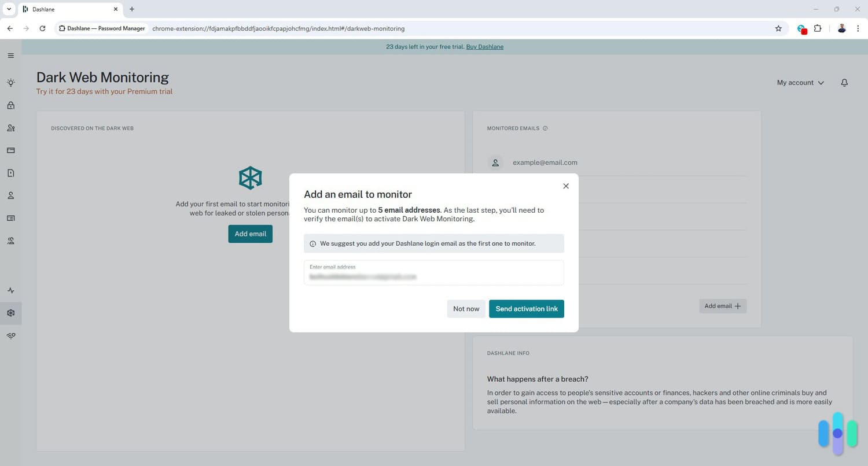This screenshot has width=868, height=466.
Task: Open a new browser tab
Action: coord(132,9)
